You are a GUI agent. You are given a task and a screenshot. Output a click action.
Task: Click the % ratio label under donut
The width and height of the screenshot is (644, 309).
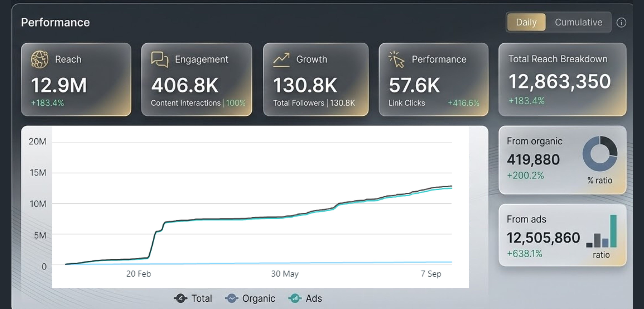[x=600, y=180]
